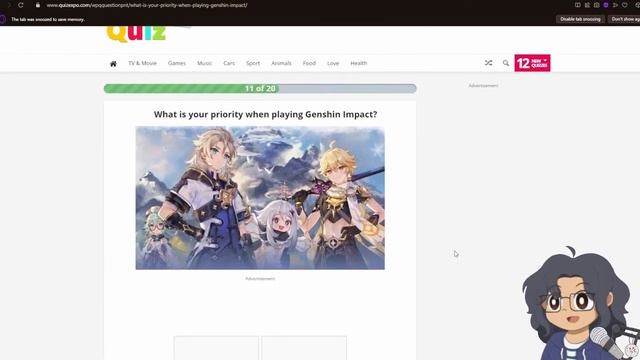640x360 pixels.
Task: Click Disable tab snoozing button
Action: (580, 19)
